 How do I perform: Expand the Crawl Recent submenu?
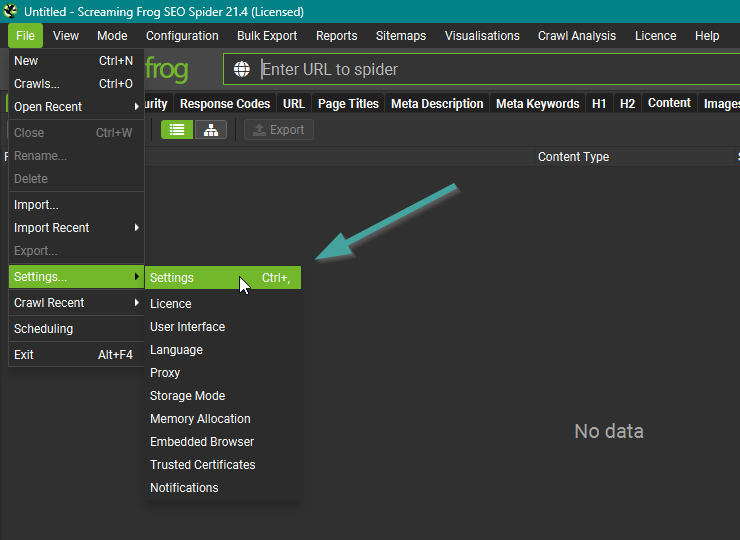click(x=75, y=303)
